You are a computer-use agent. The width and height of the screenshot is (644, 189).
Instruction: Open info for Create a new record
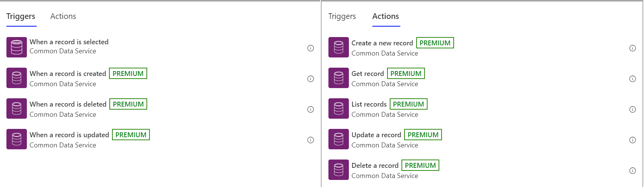pyautogui.click(x=633, y=48)
